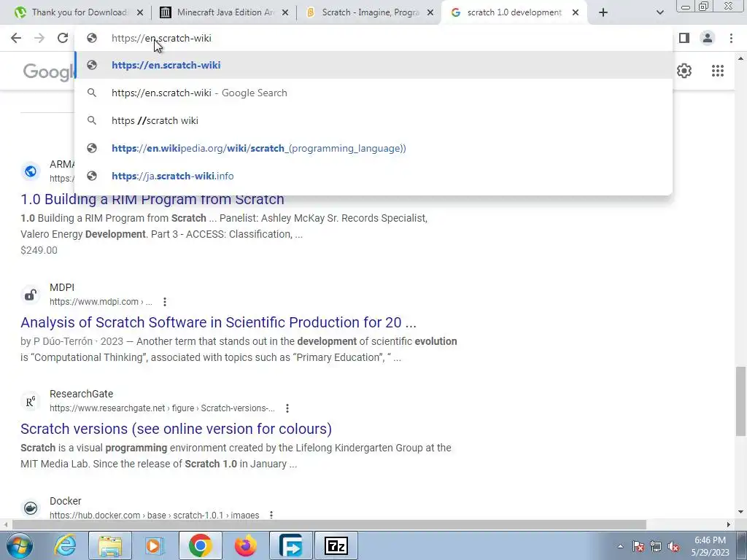Viewport: 747px width, 560px height.
Task: Open the blue F application in taskbar
Action: (291, 545)
